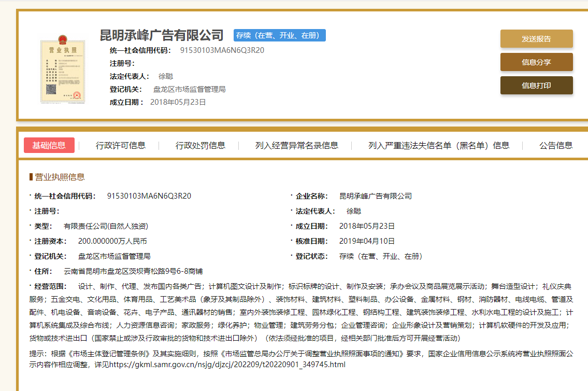The image size is (588, 391).
Task: Open the 营业执照 business license thumbnail image
Action: coord(63,69)
